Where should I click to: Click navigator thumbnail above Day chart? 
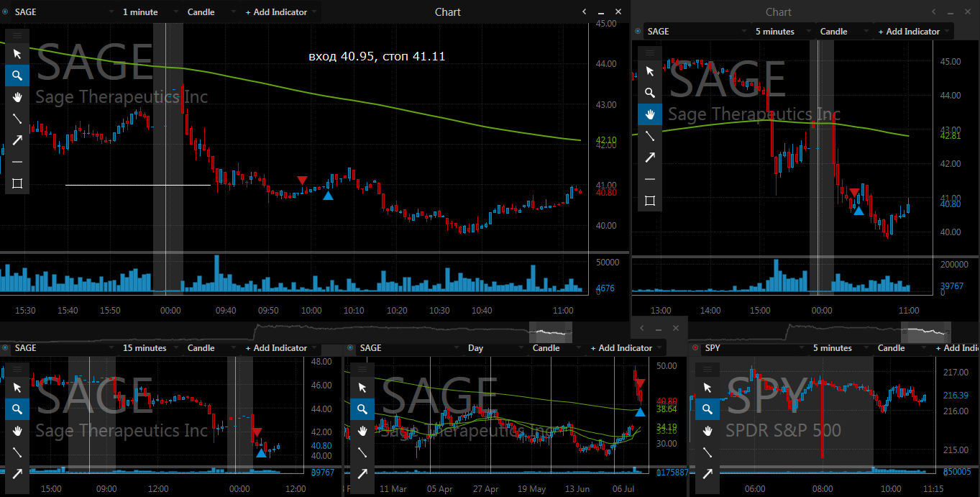(x=551, y=332)
